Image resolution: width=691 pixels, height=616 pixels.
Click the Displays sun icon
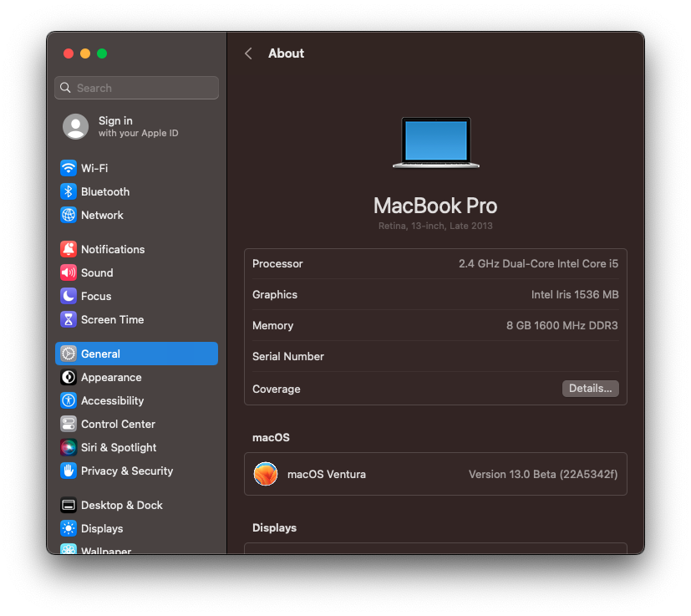click(x=69, y=528)
